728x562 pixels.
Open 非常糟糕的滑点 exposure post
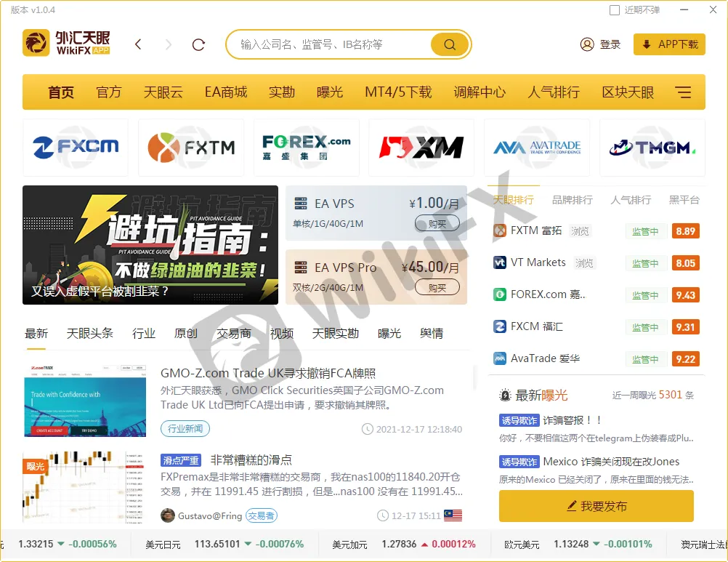click(x=251, y=459)
